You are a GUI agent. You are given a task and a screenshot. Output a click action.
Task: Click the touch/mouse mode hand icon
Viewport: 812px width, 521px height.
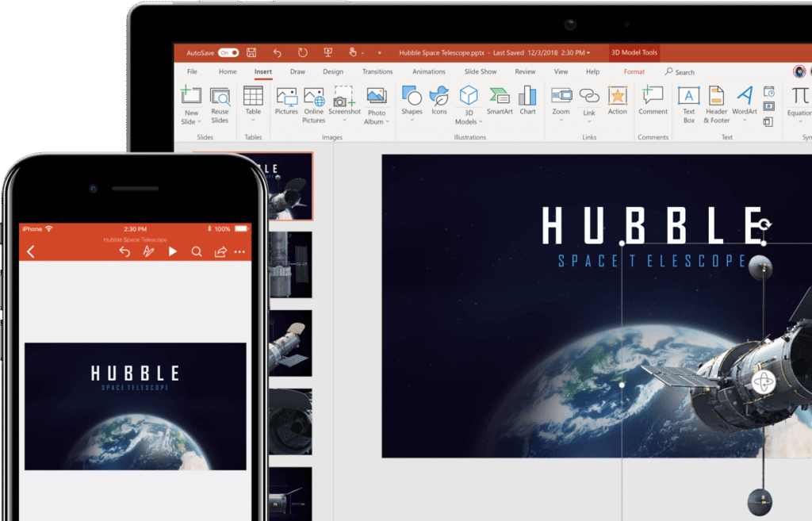click(x=353, y=52)
